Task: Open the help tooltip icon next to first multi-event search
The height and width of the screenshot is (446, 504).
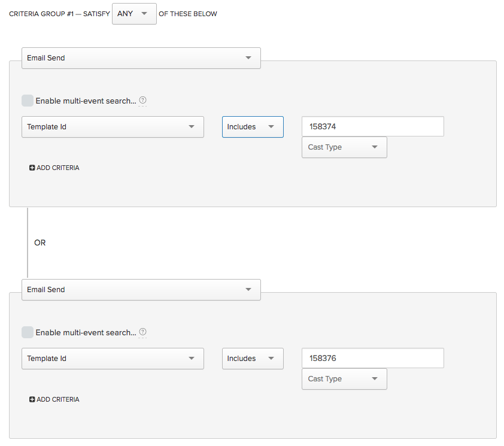Action: [142, 101]
